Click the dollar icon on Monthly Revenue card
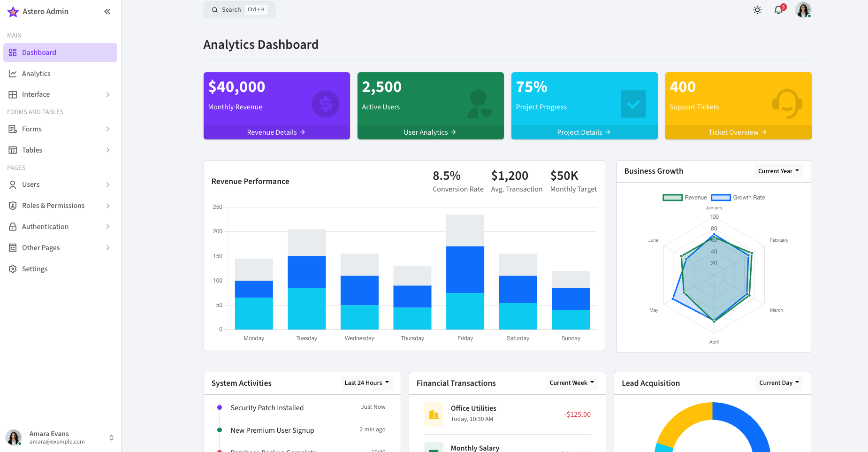This screenshot has width=868, height=452. coord(326,104)
